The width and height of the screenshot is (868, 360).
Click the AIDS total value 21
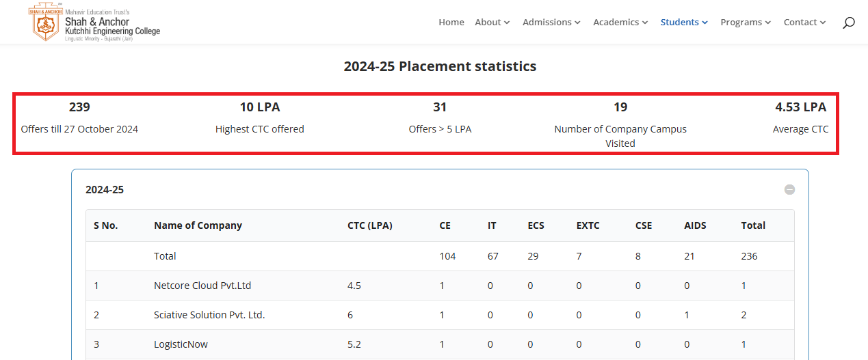point(689,256)
